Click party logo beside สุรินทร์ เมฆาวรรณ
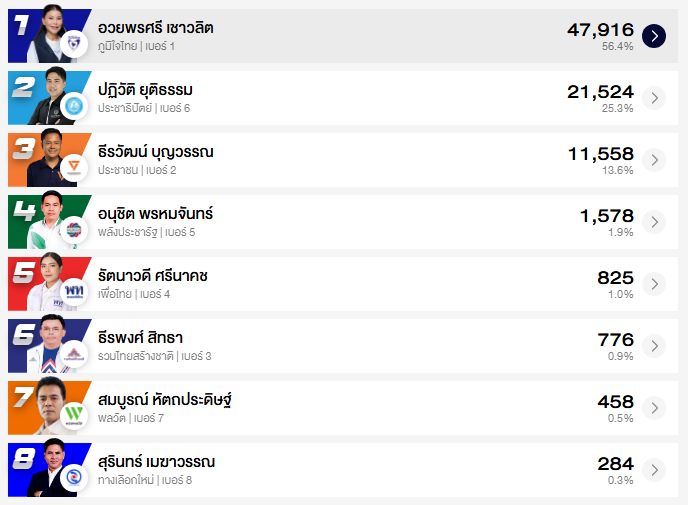Screen dimensions: 688x505 73,478
